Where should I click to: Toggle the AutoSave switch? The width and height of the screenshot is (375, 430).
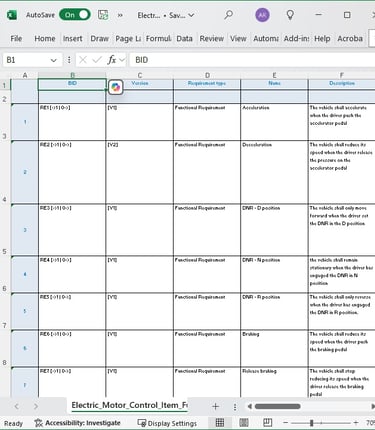75,15
